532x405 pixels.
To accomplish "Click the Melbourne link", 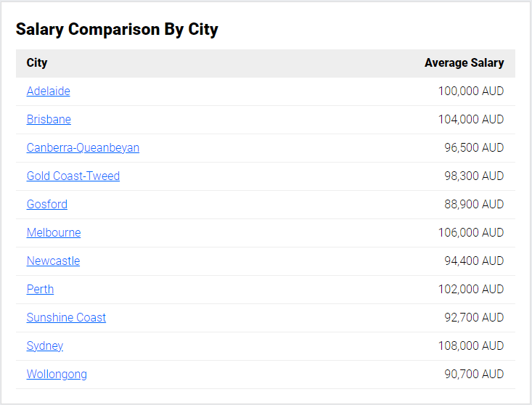I will coord(54,233).
